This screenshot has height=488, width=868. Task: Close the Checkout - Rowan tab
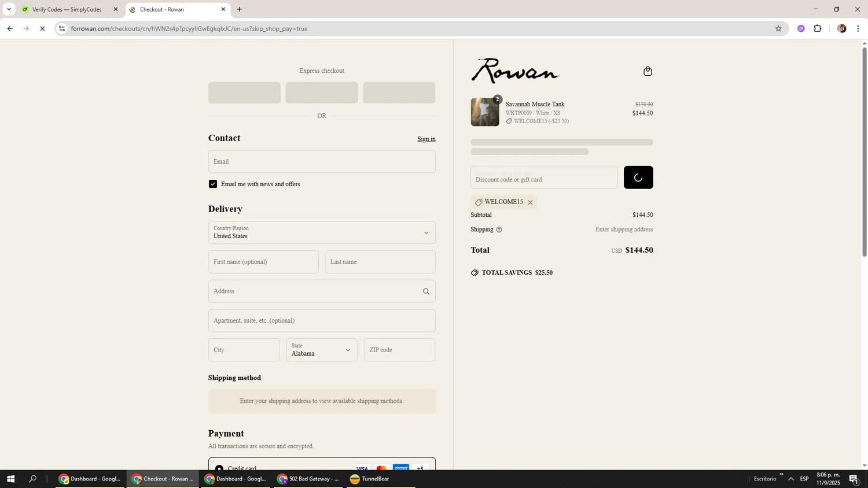223,9
